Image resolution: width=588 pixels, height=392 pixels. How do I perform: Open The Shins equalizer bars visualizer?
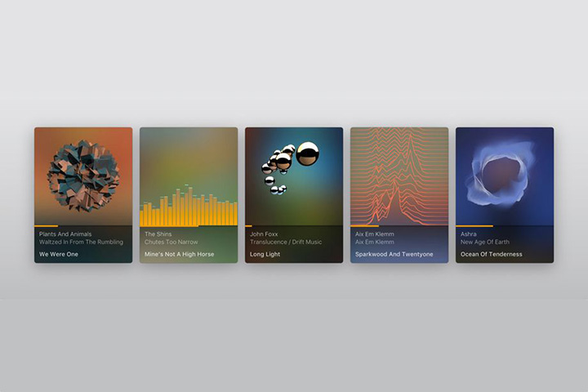pyautogui.click(x=189, y=206)
